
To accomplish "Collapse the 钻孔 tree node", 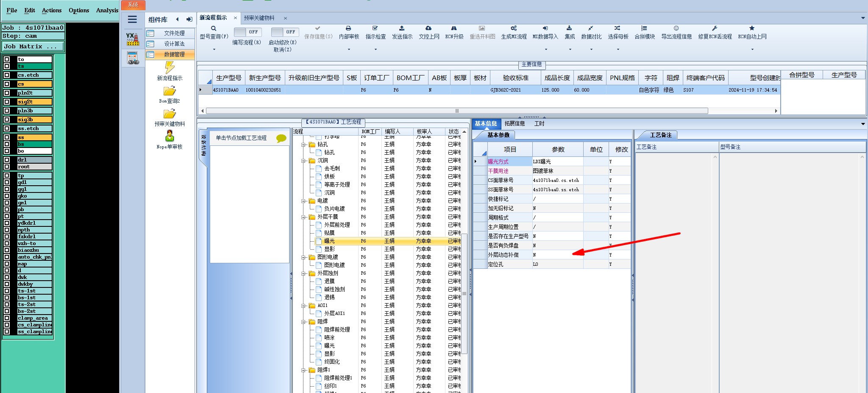I will 304,145.
